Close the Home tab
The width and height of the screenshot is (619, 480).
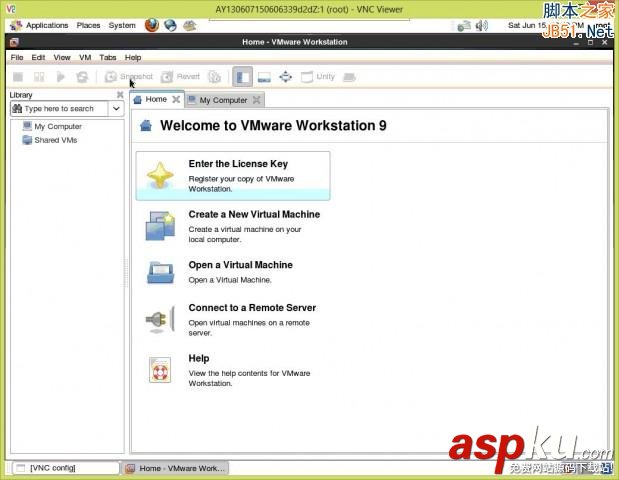tap(176, 99)
